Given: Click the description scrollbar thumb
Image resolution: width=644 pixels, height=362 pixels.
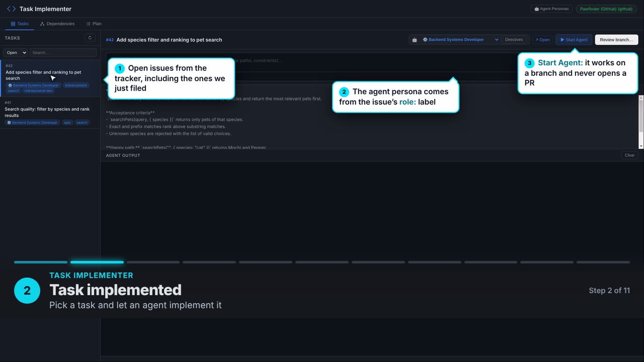Looking at the screenshot, I should point(641,116).
